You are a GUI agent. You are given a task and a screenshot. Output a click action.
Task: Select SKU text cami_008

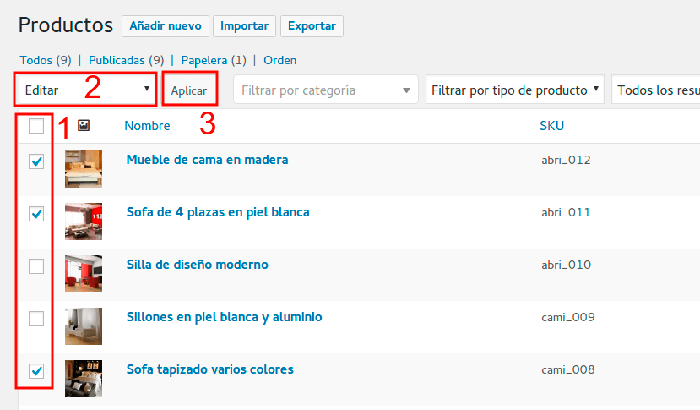568,370
